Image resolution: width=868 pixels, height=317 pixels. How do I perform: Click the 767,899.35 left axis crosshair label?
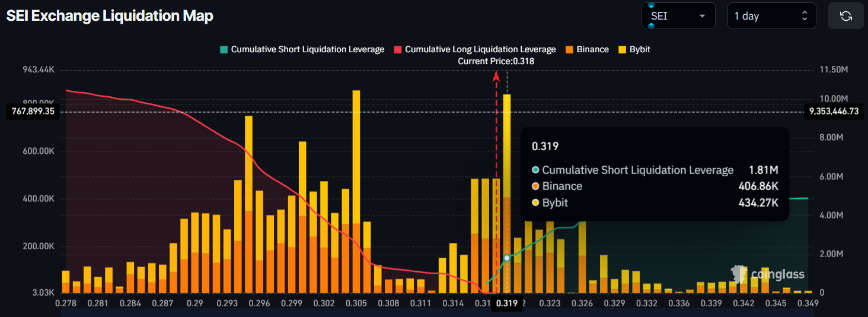click(x=33, y=111)
